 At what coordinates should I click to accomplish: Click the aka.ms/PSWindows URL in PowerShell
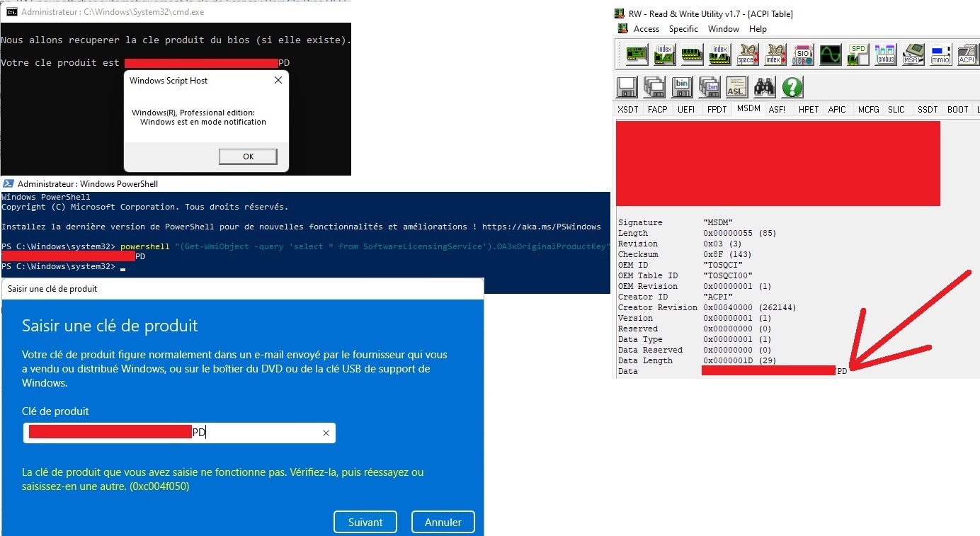point(542,227)
